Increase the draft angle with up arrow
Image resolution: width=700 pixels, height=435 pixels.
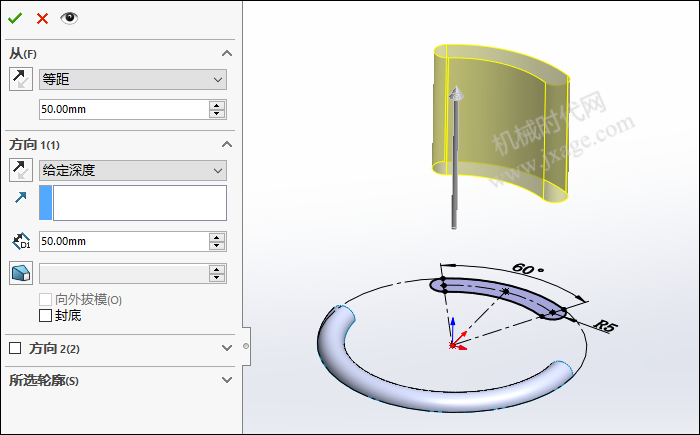tap(217, 269)
